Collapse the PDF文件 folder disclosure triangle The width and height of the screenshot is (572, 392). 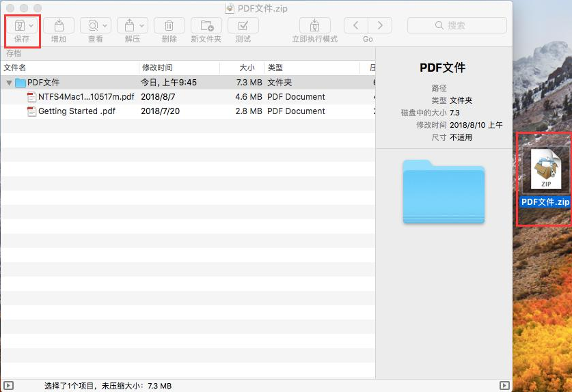(x=9, y=83)
